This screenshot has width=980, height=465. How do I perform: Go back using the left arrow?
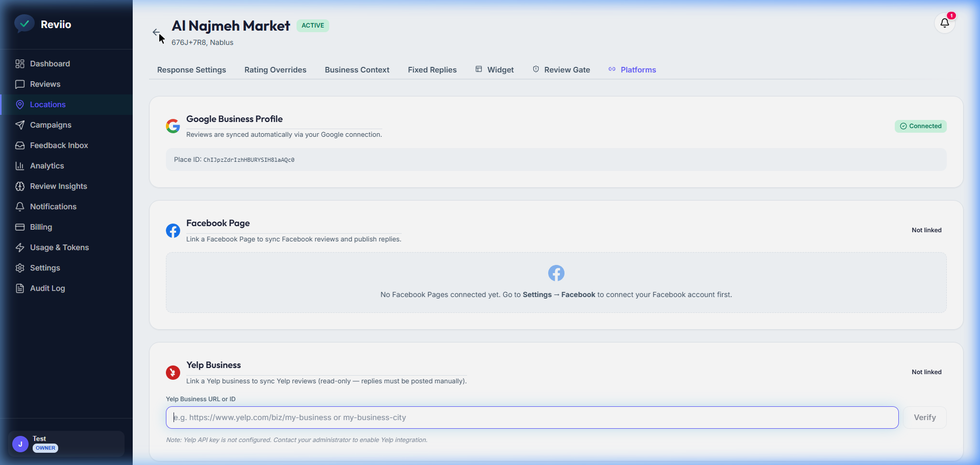click(156, 32)
